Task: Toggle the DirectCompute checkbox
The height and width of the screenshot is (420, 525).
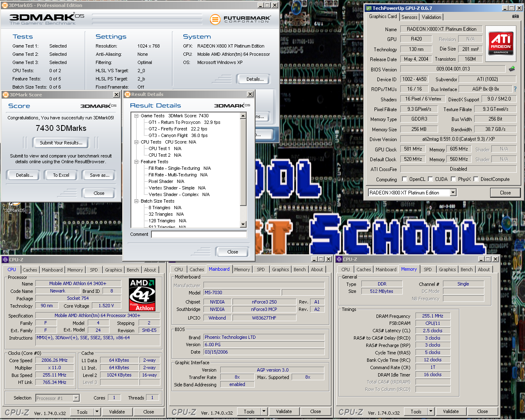Action: [x=476, y=179]
